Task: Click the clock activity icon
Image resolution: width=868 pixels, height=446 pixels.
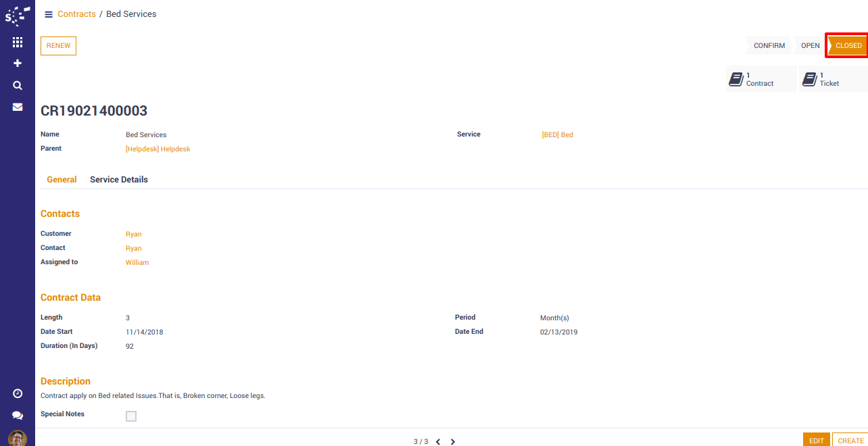Action: 18,393
